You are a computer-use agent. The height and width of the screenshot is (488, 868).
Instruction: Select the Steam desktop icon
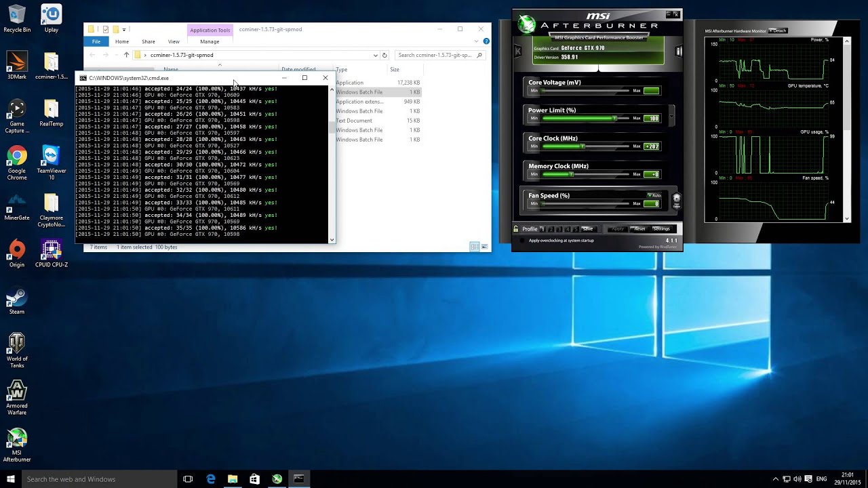click(x=17, y=301)
